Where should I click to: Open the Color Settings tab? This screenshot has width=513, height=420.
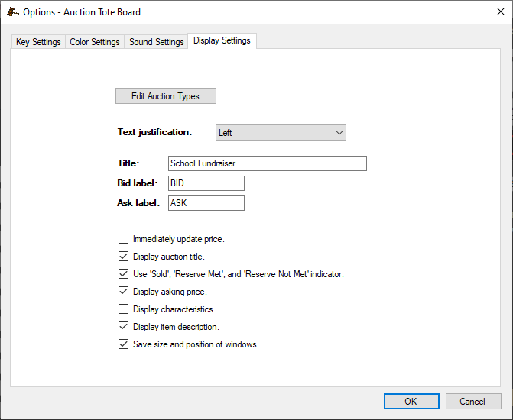pos(95,42)
